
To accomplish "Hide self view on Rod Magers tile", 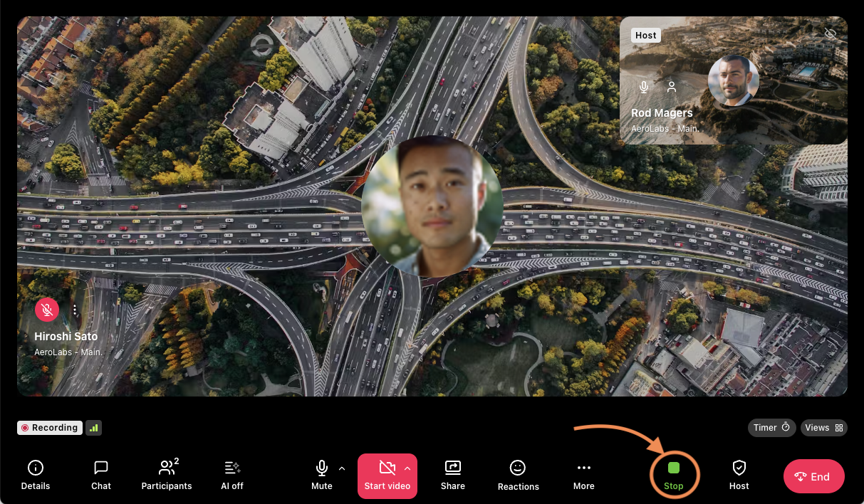I will [x=831, y=33].
